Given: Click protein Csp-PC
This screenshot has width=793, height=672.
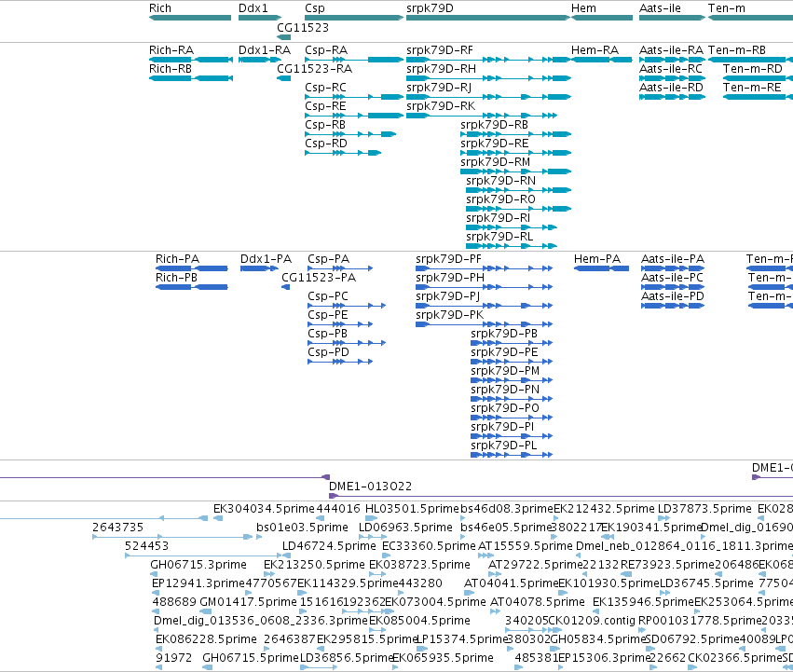Looking at the screenshot, I should pos(328,296).
